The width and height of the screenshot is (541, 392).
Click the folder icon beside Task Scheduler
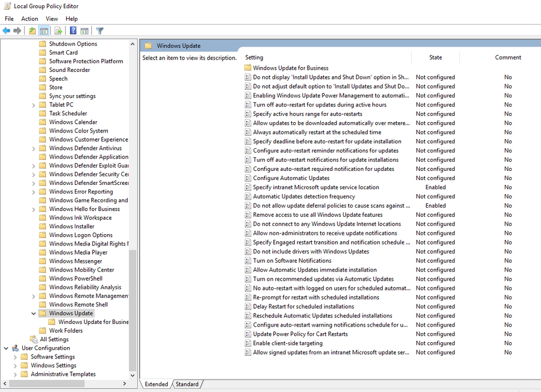point(42,113)
